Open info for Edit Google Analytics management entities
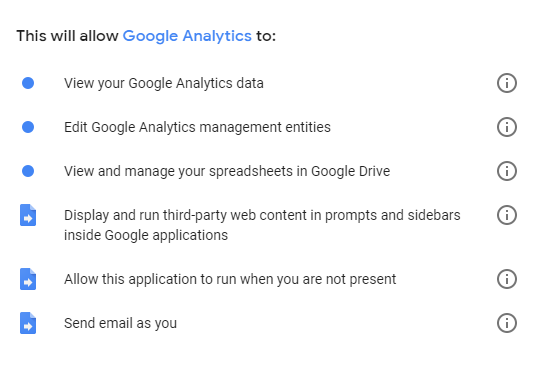 pos(507,127)
